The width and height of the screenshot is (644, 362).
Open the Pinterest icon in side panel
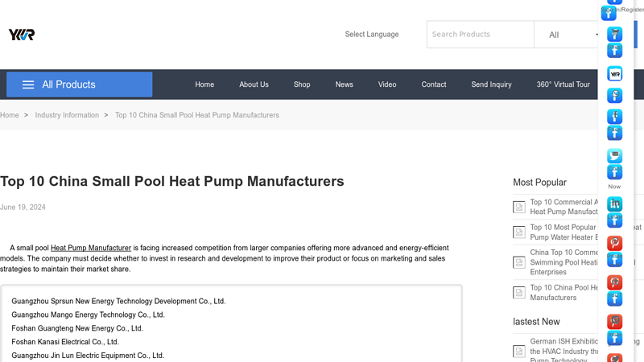pyautogui.click(x=614, y=243)
